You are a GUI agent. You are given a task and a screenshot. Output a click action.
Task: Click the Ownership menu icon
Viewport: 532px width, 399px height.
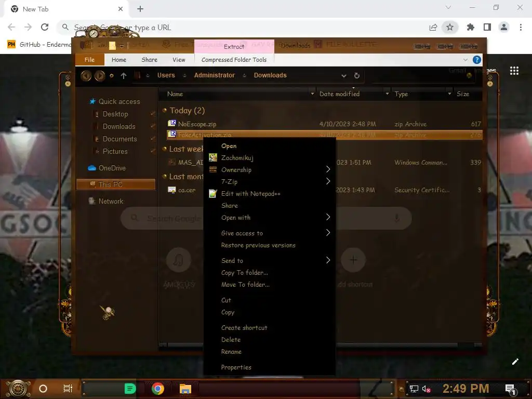click(x=212, y=169)
